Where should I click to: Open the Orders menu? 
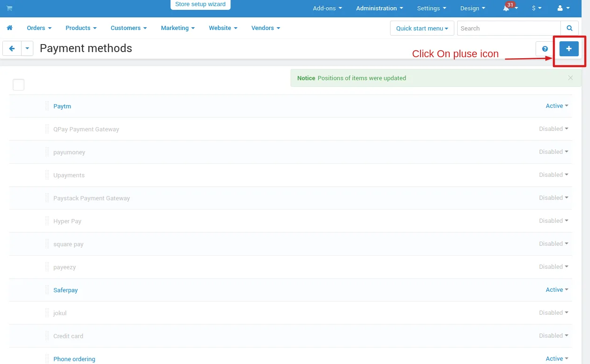tap(39, 28)
